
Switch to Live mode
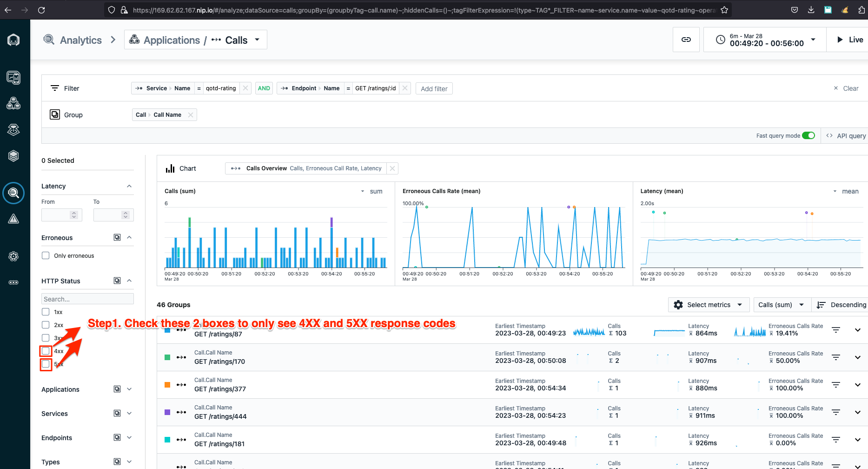(x=850, y=40)
